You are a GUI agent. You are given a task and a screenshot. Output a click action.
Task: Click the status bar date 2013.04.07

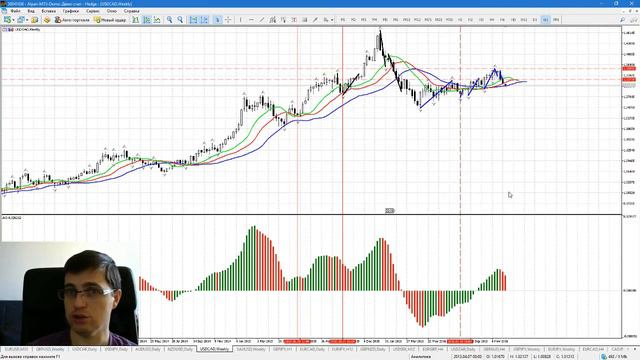[x=468, y=357]
